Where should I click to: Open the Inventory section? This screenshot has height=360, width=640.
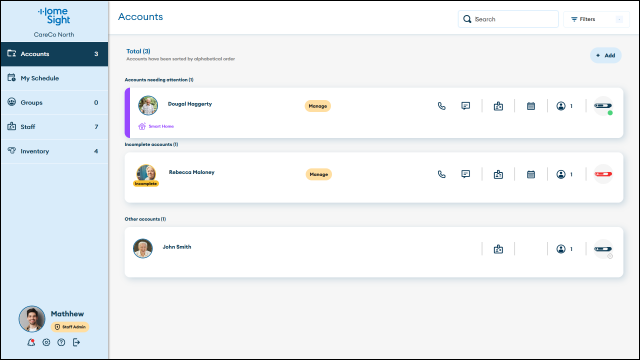[x=54, y=151]
